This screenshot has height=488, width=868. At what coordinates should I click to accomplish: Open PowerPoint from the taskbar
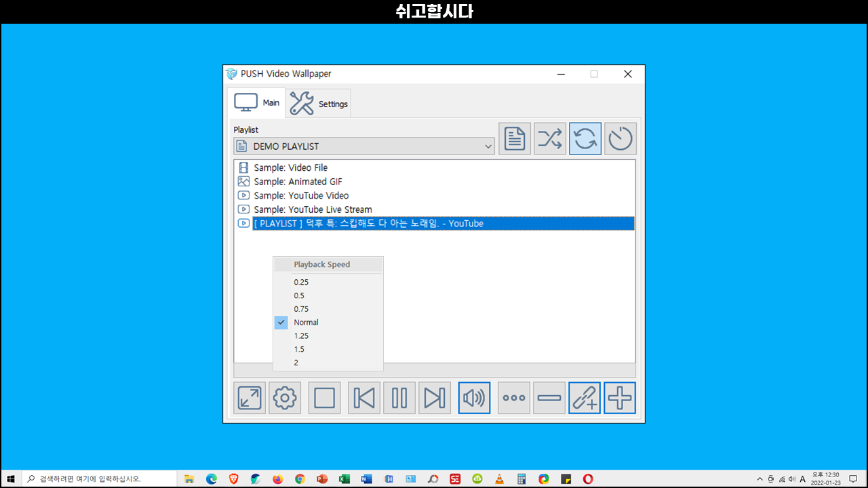pyautogui.click(x=322, y=479)
